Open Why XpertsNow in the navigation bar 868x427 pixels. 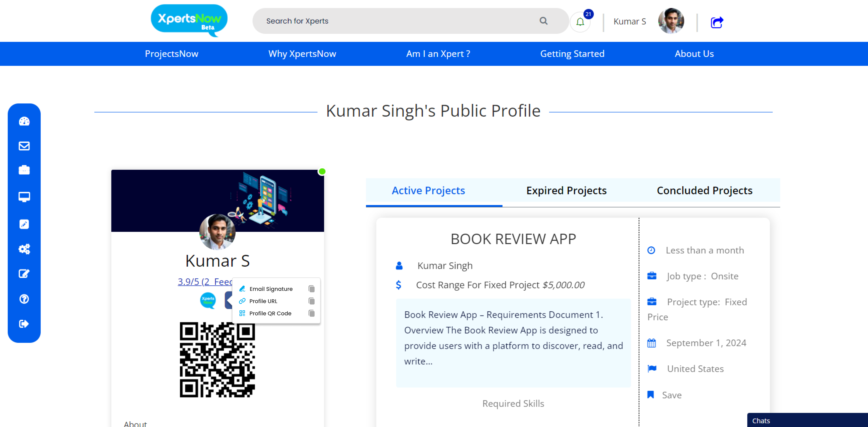click(x=302, y=54)
